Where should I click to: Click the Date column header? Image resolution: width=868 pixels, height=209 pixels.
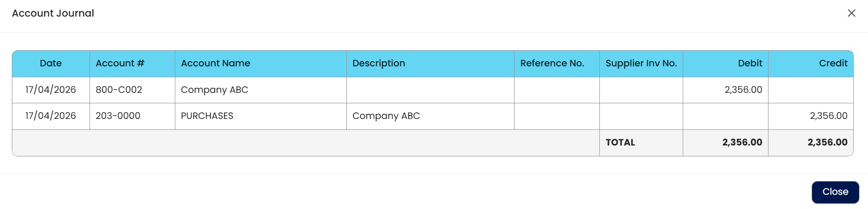51,64
